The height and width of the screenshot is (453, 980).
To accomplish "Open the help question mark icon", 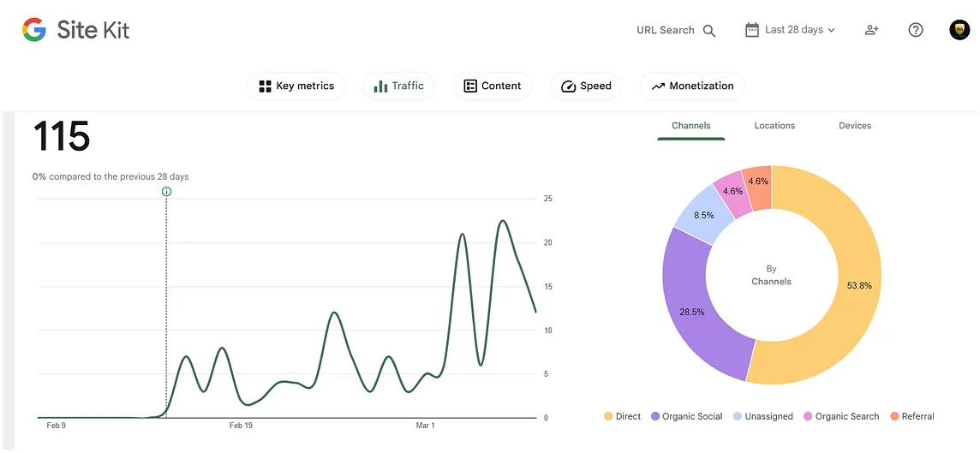I will point(916,30).
